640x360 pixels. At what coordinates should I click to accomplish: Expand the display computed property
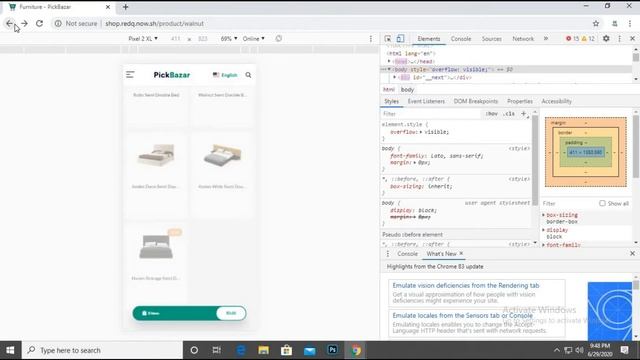[x=544, y=230]
